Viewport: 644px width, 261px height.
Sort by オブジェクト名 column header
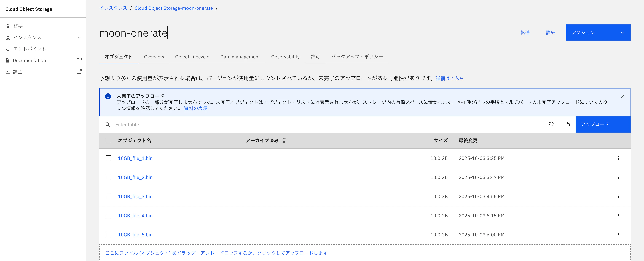coord(135,141)
